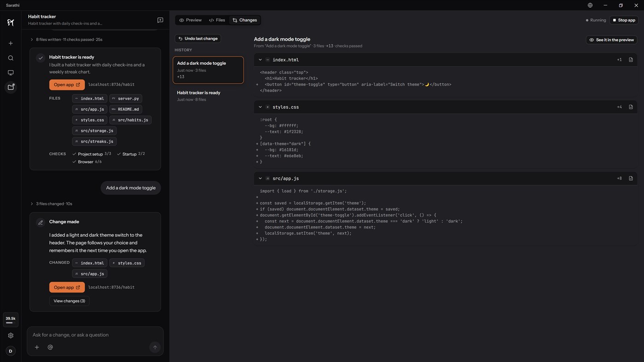Click See it in the preview
The image size is (644, 362).
pyautogui.click(x=612, y=40)
